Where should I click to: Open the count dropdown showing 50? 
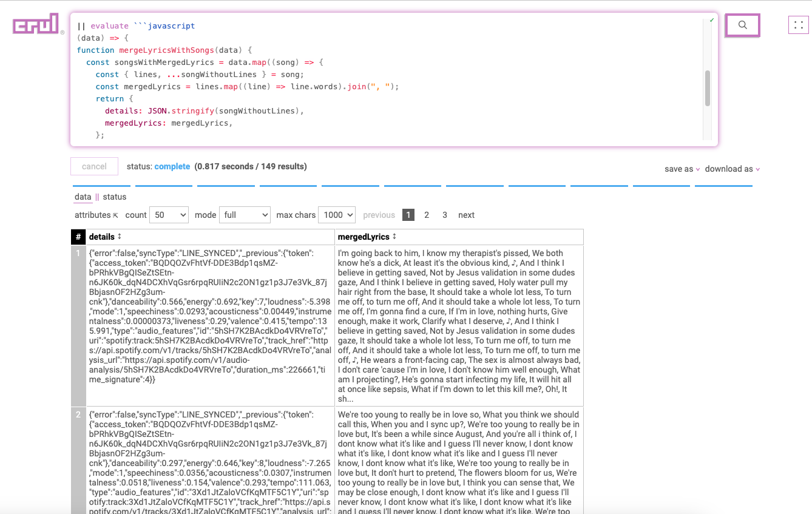170,215
